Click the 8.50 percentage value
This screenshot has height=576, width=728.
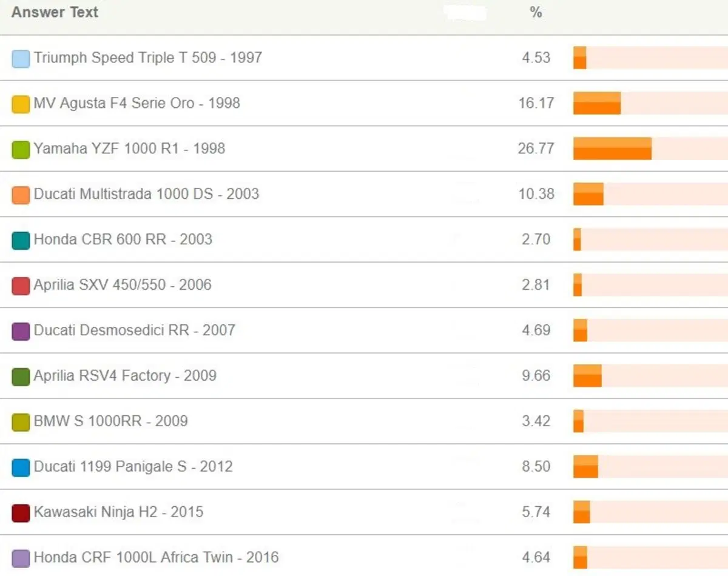(x=536, y=467)
